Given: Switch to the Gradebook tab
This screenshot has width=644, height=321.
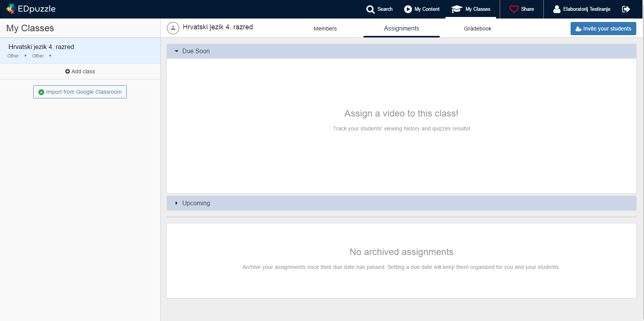Looking at the screenshot, I should tap(477, 29).
